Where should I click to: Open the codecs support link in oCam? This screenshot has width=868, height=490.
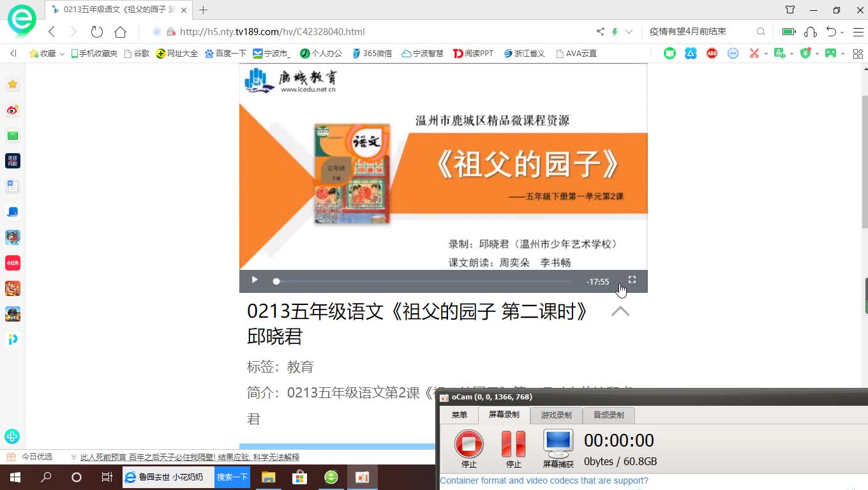click(544, 480)
